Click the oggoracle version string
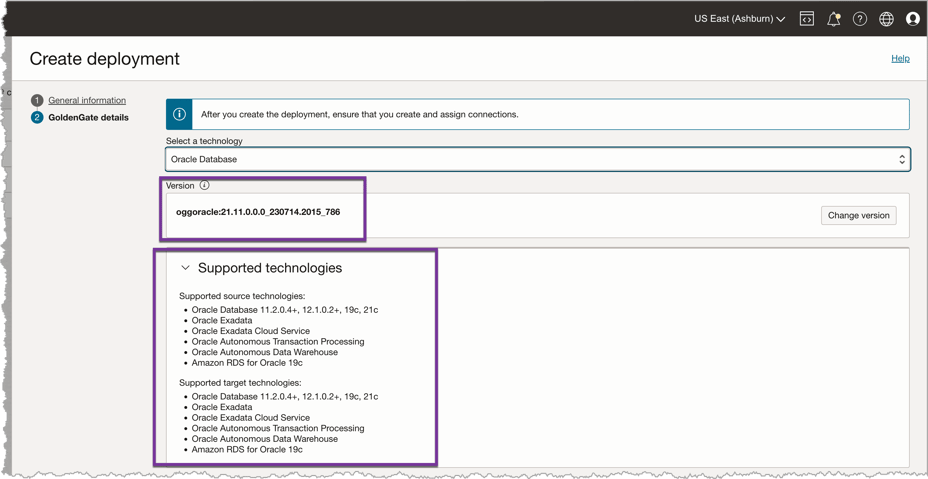 pyautogui.click(x=258, y=212)
